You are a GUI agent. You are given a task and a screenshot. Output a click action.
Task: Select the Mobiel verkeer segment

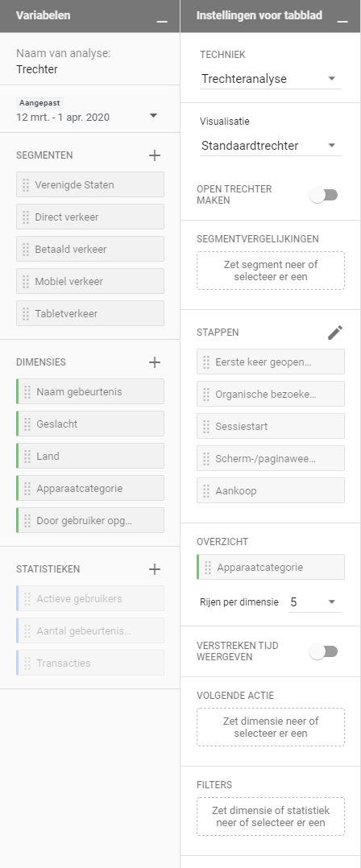90,281
